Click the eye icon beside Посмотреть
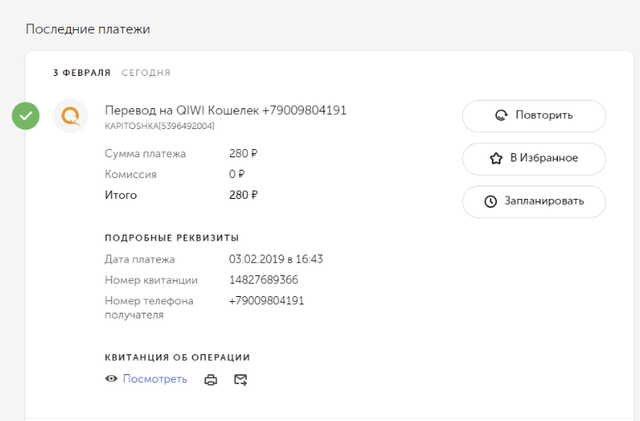This screenshot has width=640, height=421. point(111,380)
